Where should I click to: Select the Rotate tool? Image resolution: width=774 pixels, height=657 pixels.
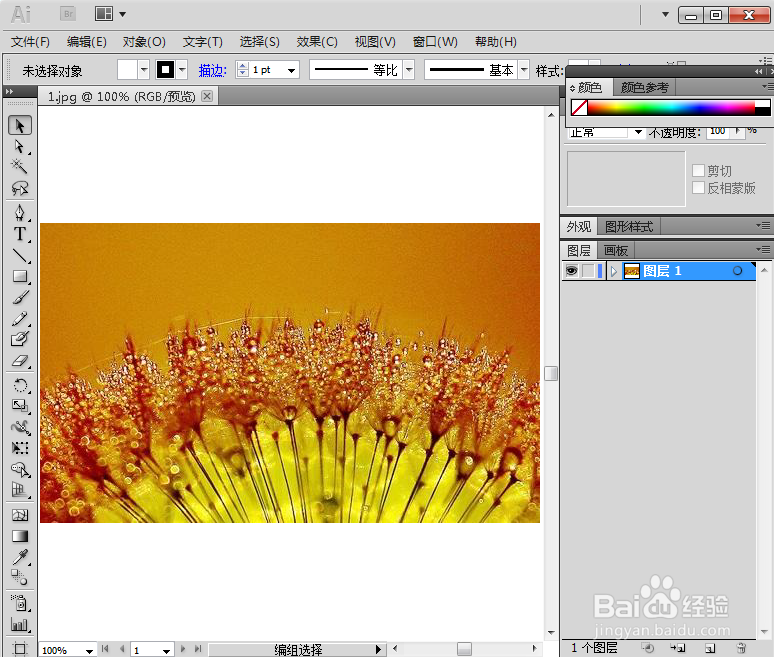(20, 385)
